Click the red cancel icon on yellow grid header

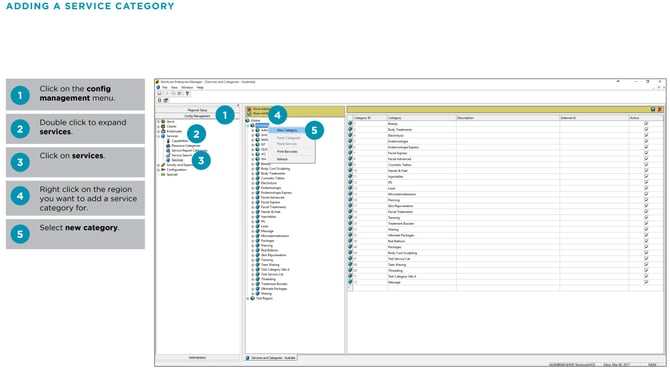pos(660,110)
